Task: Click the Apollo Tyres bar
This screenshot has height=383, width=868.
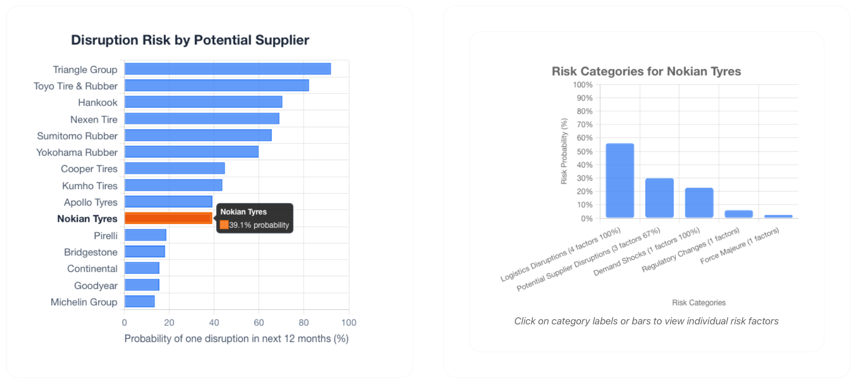Action: (168, 202)
